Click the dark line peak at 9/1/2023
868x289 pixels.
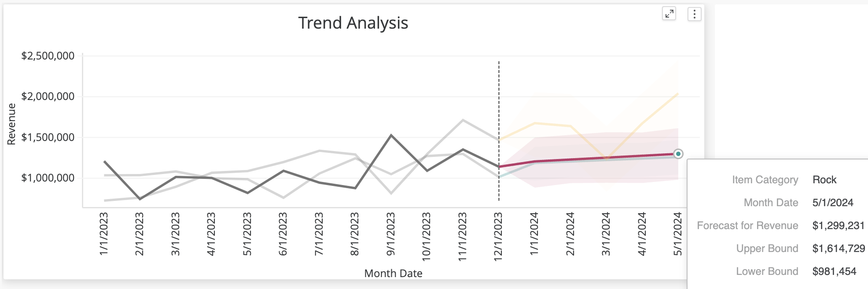(391, 135)
